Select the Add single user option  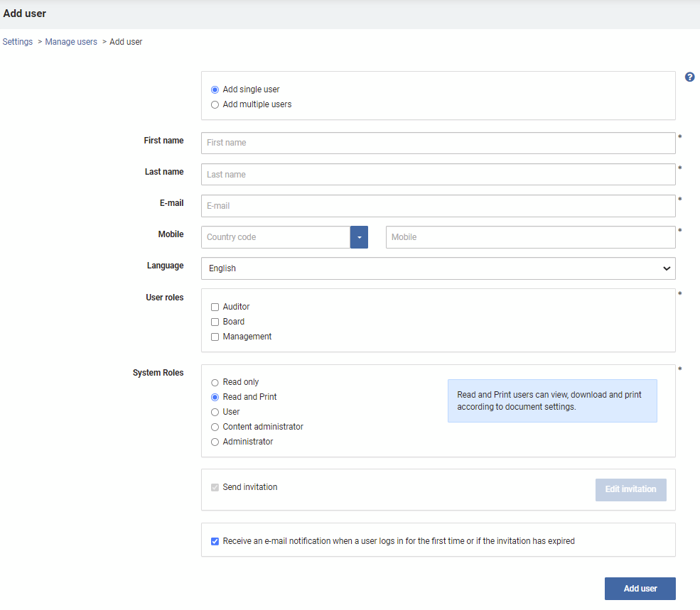215,89
